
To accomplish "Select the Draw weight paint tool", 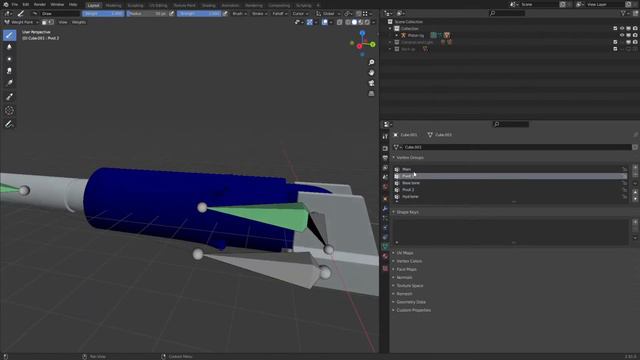I will pyautogui.click(x=9, y=35).
